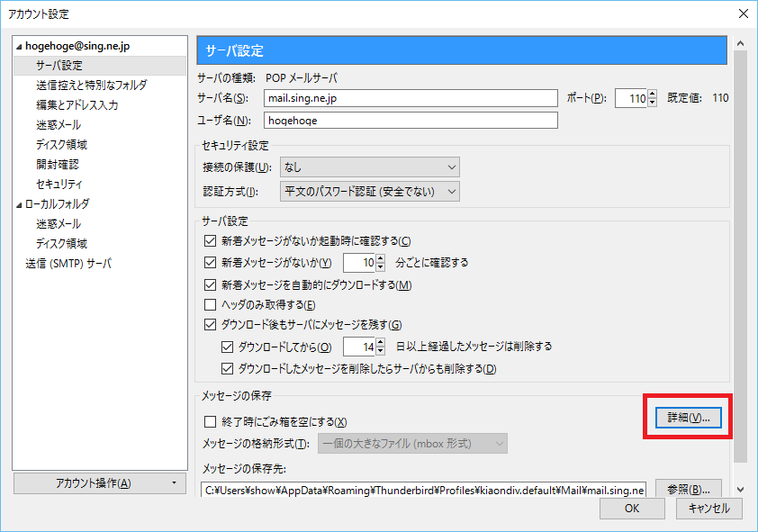Screen dimensions: 758x532
Task: Click the OK button
Action: [632, 509]
